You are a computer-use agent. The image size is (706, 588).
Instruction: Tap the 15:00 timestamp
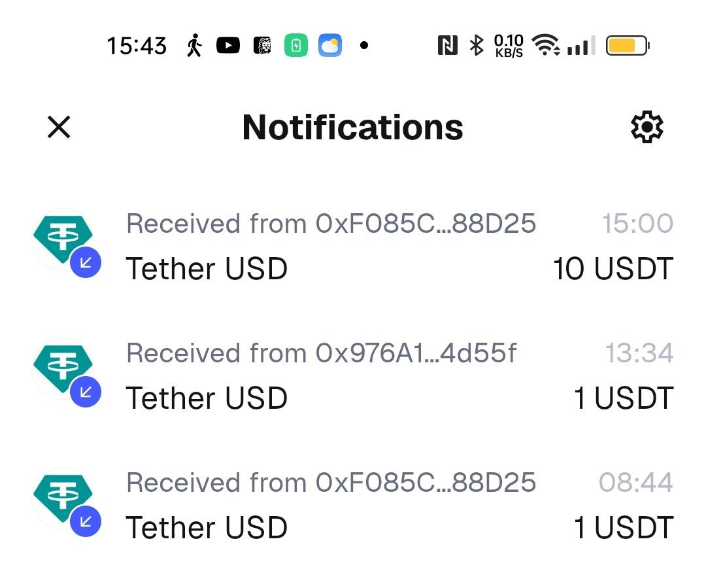coord(637,224)
